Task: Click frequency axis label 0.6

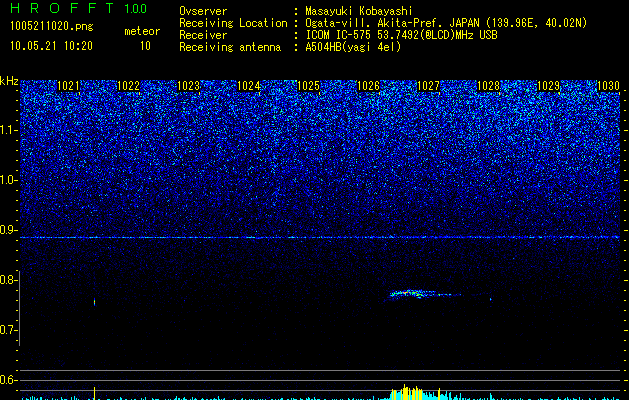Action: pos(7,380)
